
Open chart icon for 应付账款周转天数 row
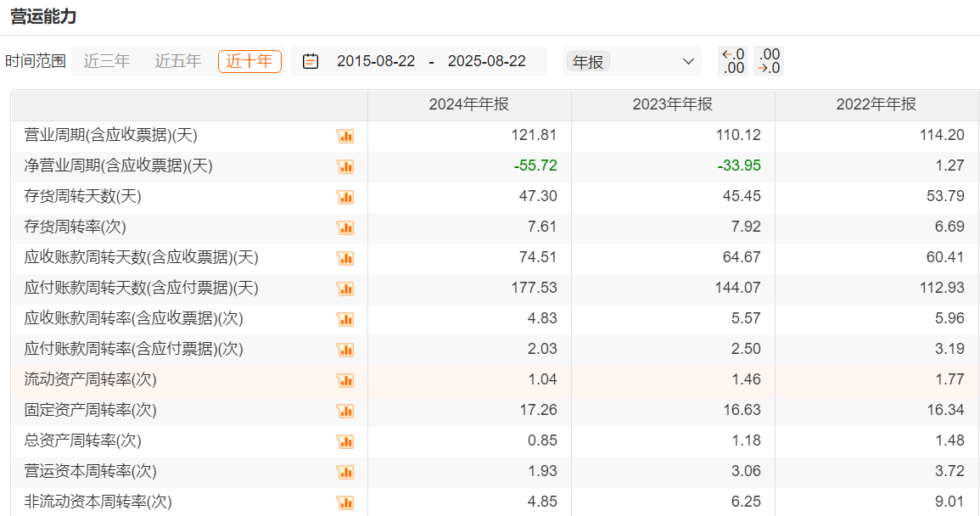[x=345, y=289]
